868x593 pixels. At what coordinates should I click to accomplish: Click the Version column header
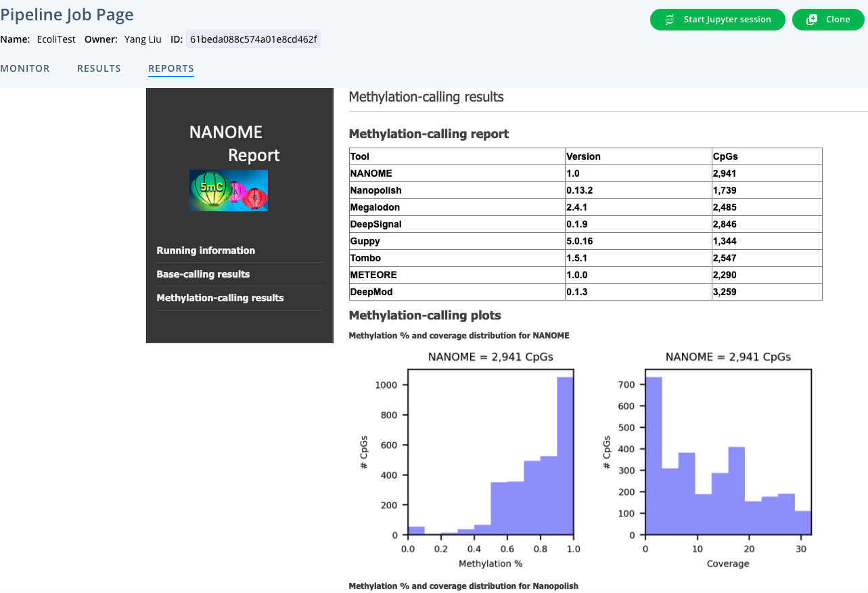click(x=638, y=156)
